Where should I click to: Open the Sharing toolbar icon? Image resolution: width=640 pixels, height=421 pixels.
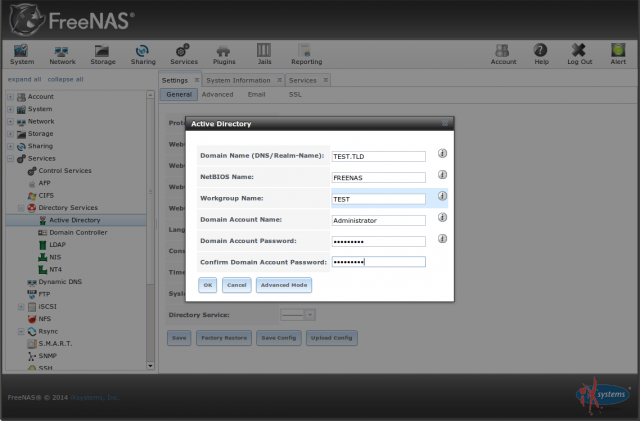coord(143,54)
